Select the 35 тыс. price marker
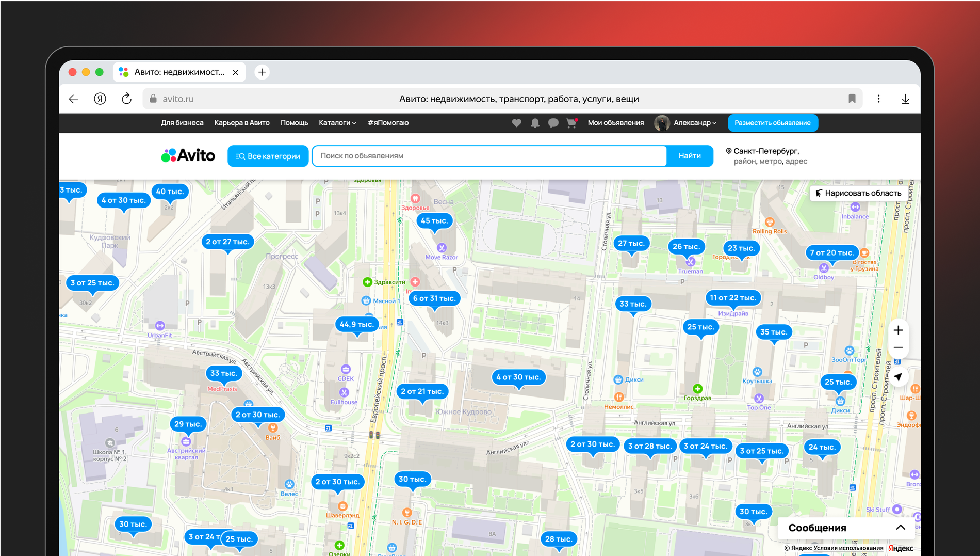Image resolution: width=980 pixels, height=556 pixels. (x=773, y=332)
